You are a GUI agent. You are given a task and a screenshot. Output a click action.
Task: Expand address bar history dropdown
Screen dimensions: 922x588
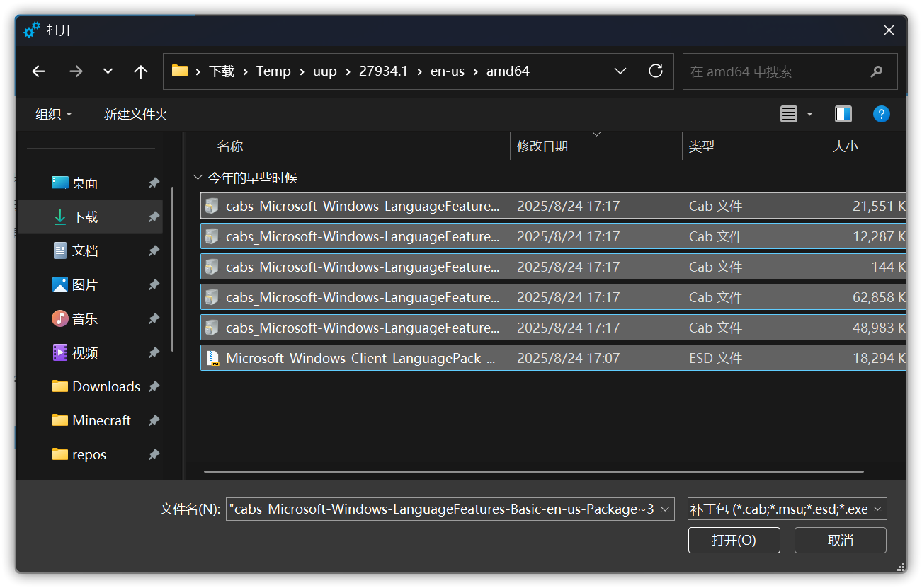[x=620, y=71]
